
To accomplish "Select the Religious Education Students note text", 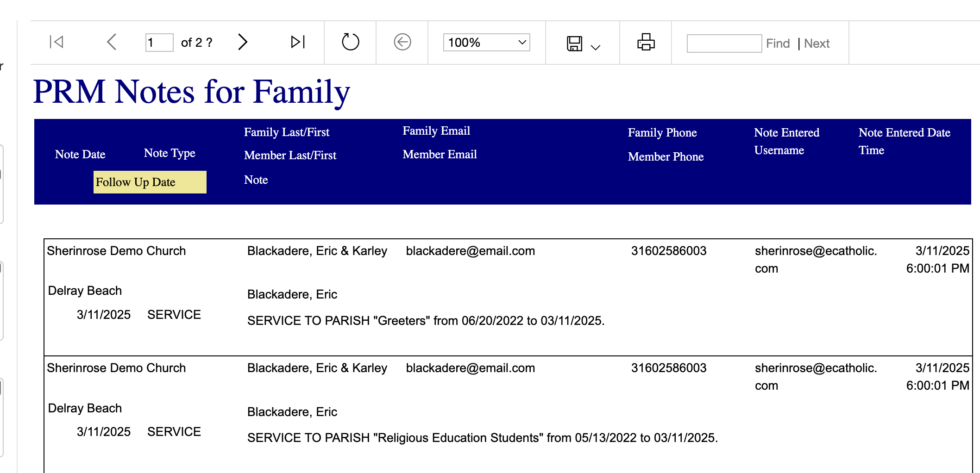I will (x=483, y=437).
